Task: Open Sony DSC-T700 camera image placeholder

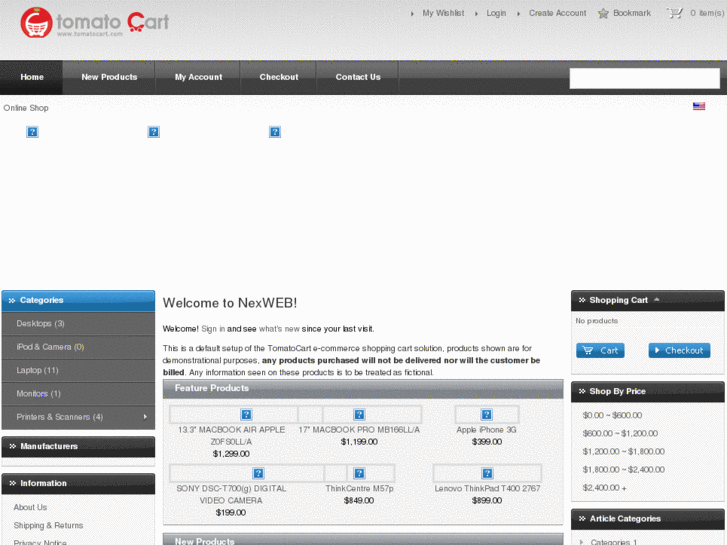Action: coord(258,473)
